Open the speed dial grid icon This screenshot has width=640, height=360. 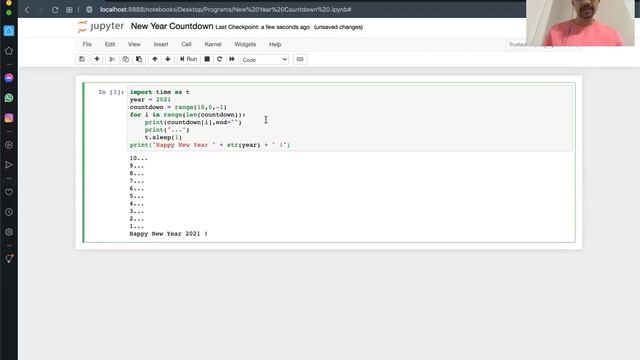(x=69, y=9)
